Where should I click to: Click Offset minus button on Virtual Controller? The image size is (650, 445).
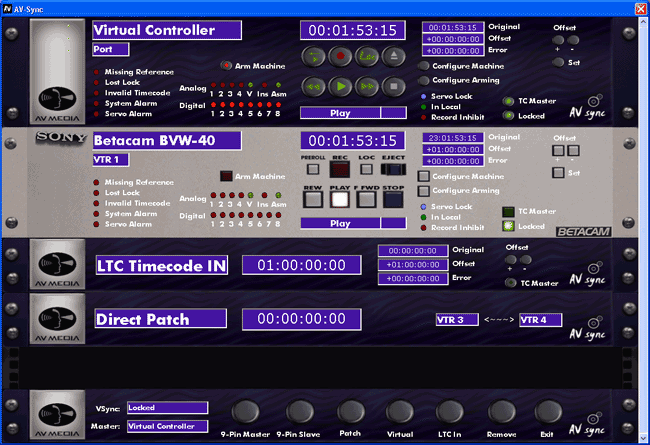[x=573, y=40]
